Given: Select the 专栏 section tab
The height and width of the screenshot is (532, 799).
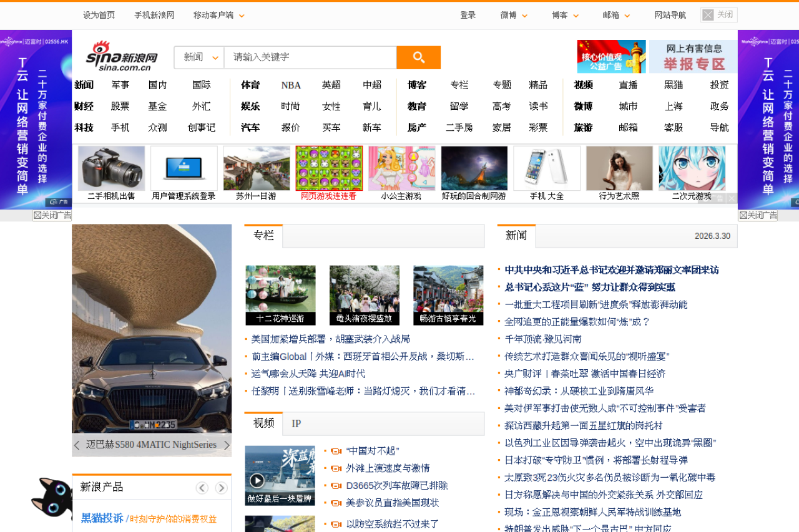Looking at the screenshot, I should [x=263, y=236].
